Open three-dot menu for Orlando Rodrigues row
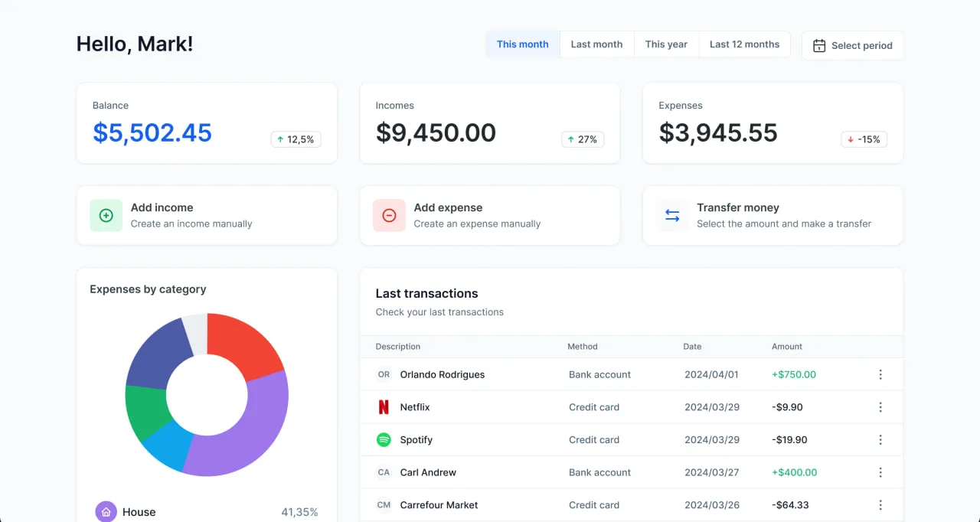This screenshot has height=522, width=980. tap(880, 375)
